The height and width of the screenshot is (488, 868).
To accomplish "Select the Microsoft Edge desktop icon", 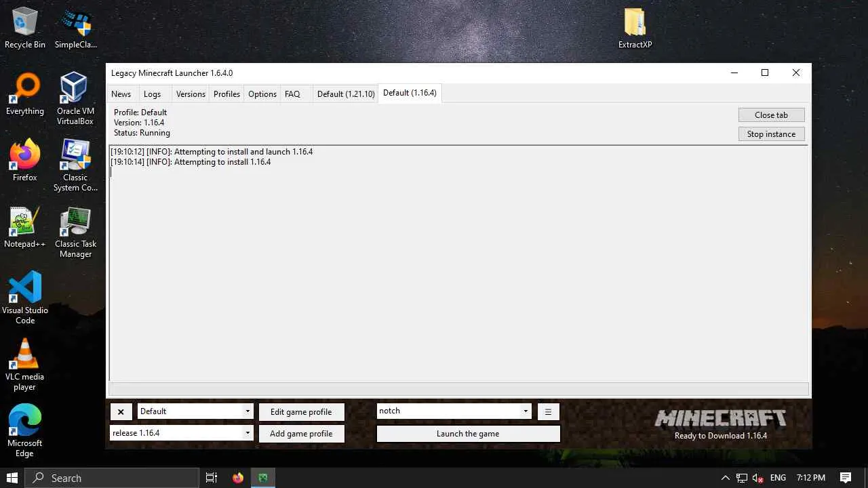I will 25,431.
